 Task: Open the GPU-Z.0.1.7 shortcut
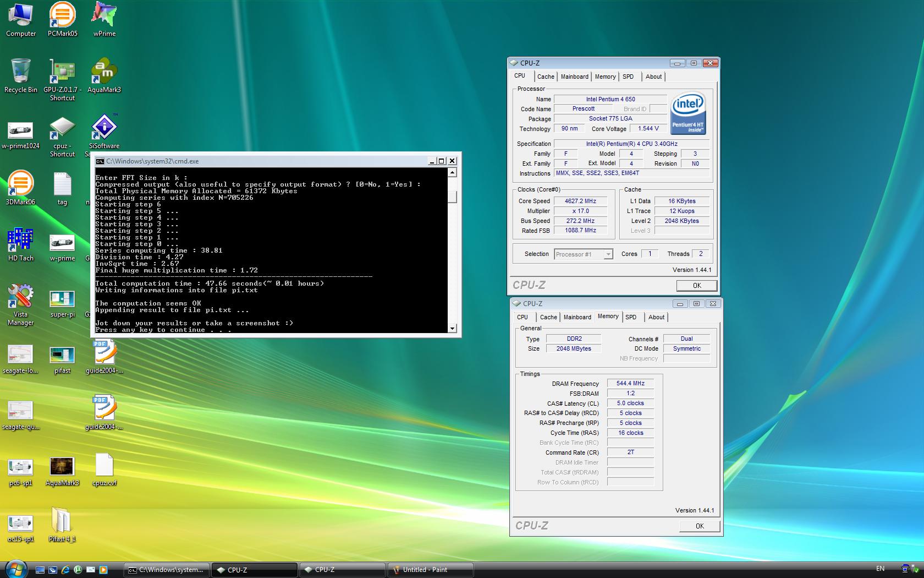click(x=62, y=80)
